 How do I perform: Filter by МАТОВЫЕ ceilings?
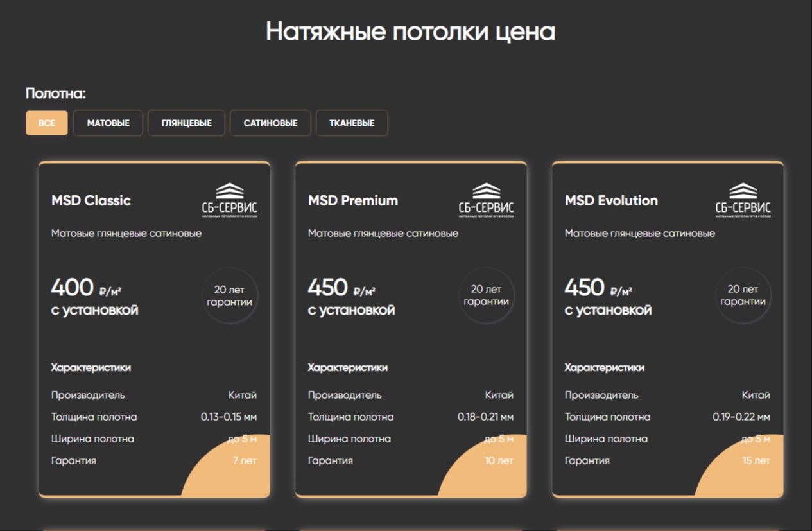click(x=108, y=123)
